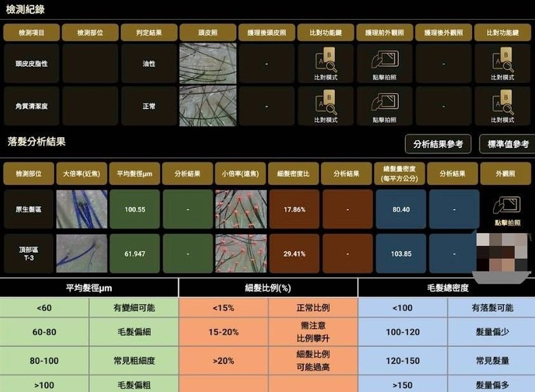Select the 正常比例 reference cell
The image size is (535, 392).
pyautogui.click(x=313, y=308)
